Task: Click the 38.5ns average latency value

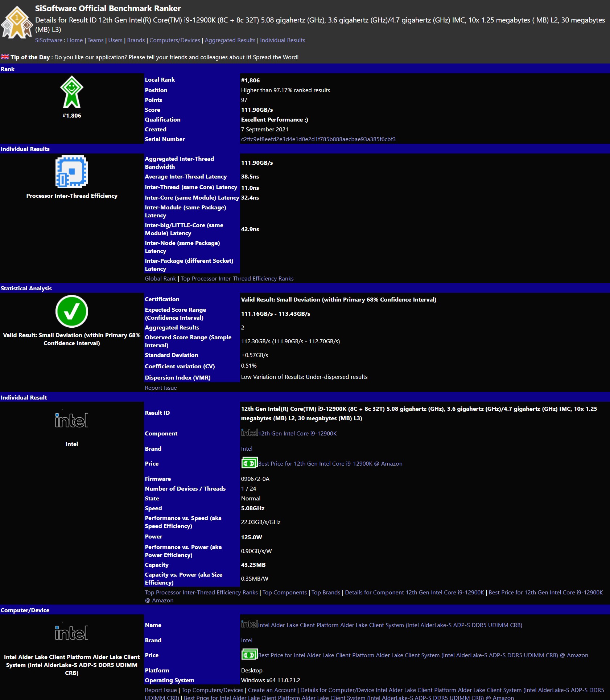Action: point(250,177)
